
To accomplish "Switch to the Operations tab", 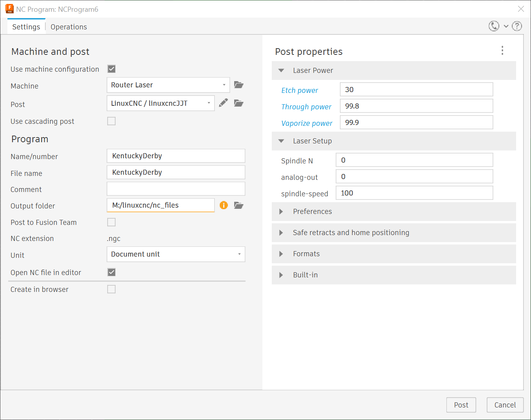I will point(69,27).
